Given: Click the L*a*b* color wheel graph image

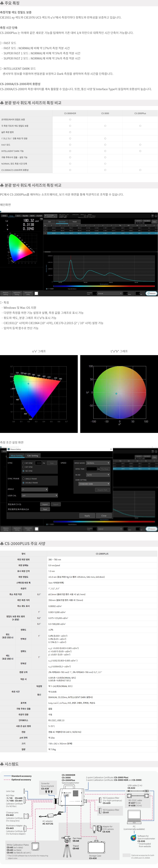Looking at the screenshot, I should [119, 394].
